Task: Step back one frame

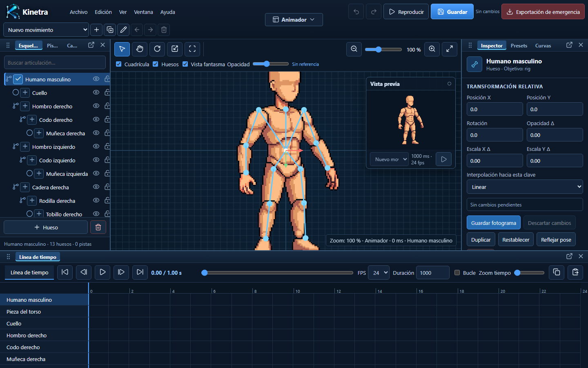Action: pyautogui.click(x=84, y=272)
